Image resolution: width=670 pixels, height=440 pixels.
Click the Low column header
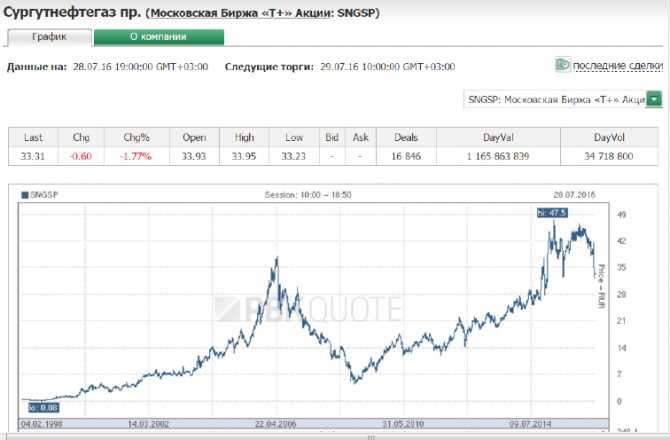294,138
